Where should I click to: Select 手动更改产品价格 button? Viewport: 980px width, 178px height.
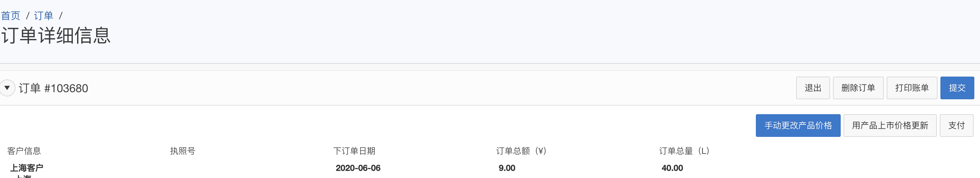tap(798, 126)
